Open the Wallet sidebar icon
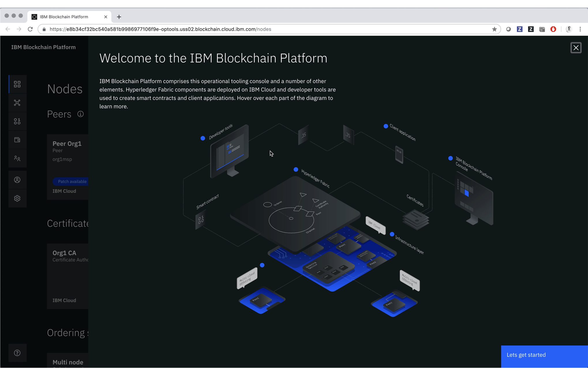This screenshot has height=368, width=588. pos(17,140)
